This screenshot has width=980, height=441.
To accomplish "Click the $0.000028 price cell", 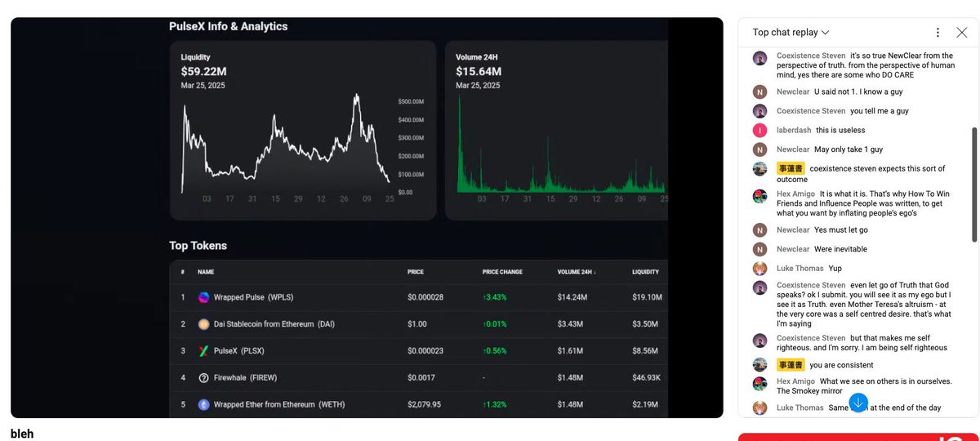I will 425,297.
